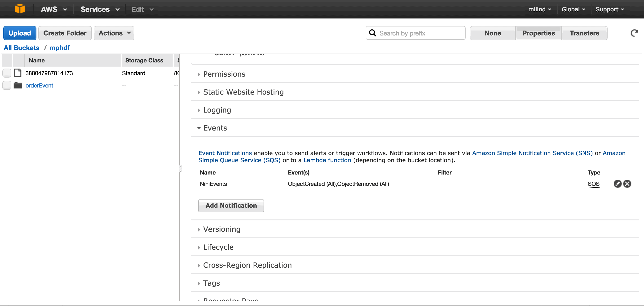Collapse the Events section
This screenshot has width=644, height=306.
tap(215, 128)
